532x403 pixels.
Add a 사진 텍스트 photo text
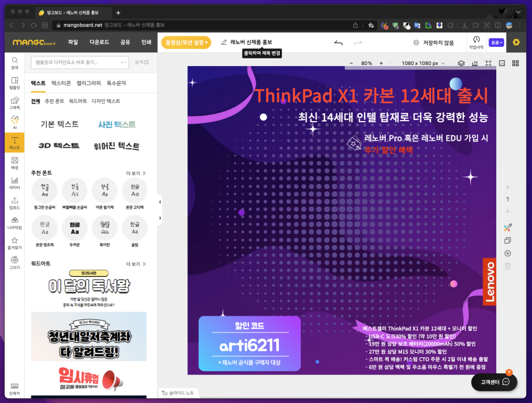pyautogui.click(x=117, y=124)
